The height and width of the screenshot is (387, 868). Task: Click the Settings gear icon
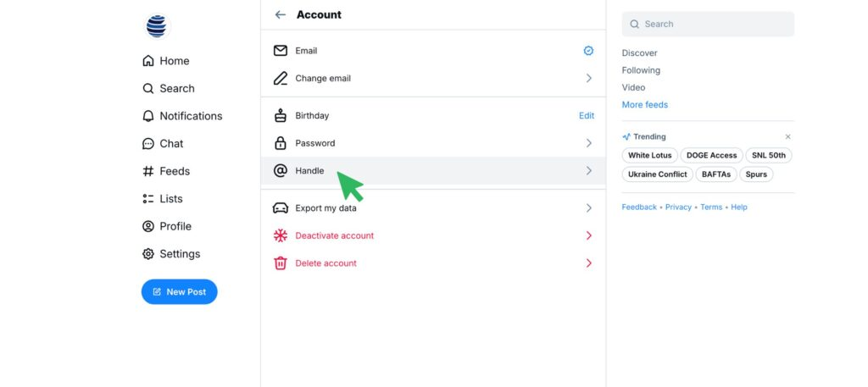tap(148, 254)
